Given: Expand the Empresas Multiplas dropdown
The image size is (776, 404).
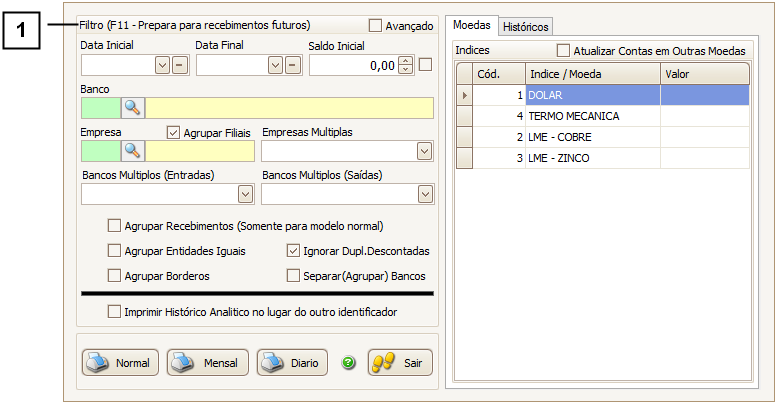Looking at the screenshot, I should (425, 151).
